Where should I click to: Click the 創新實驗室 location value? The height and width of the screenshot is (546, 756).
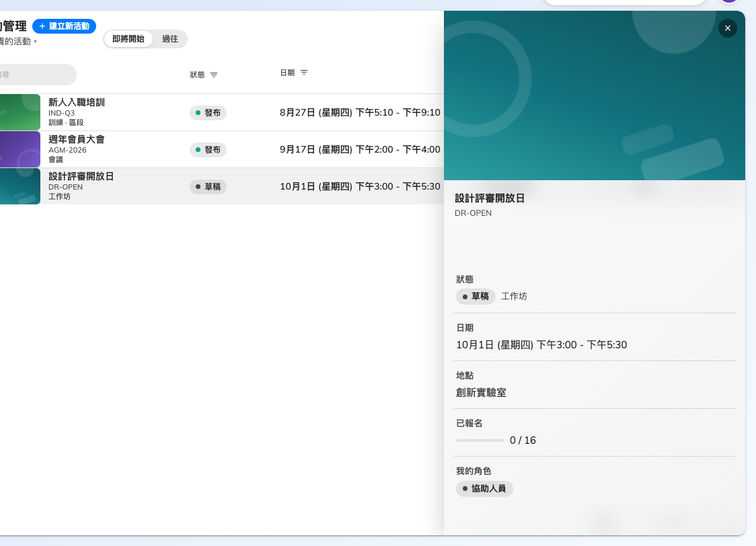click(x=481, y=393)
